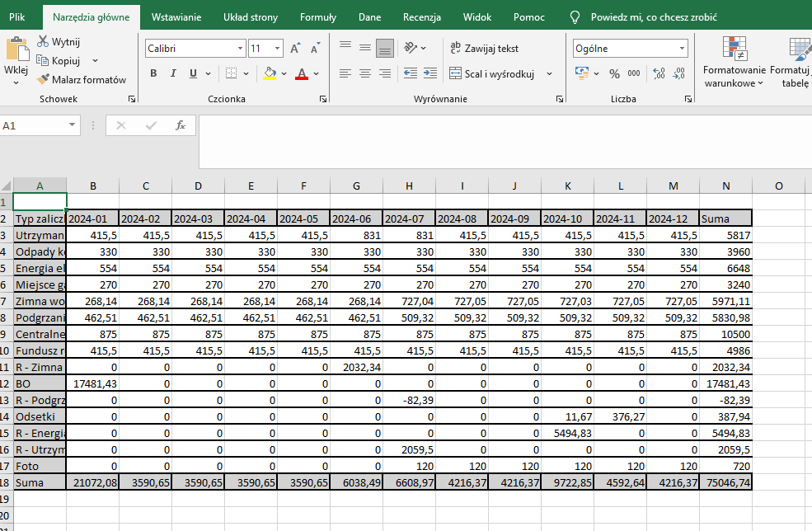Click the insert function fx icon

181,125
